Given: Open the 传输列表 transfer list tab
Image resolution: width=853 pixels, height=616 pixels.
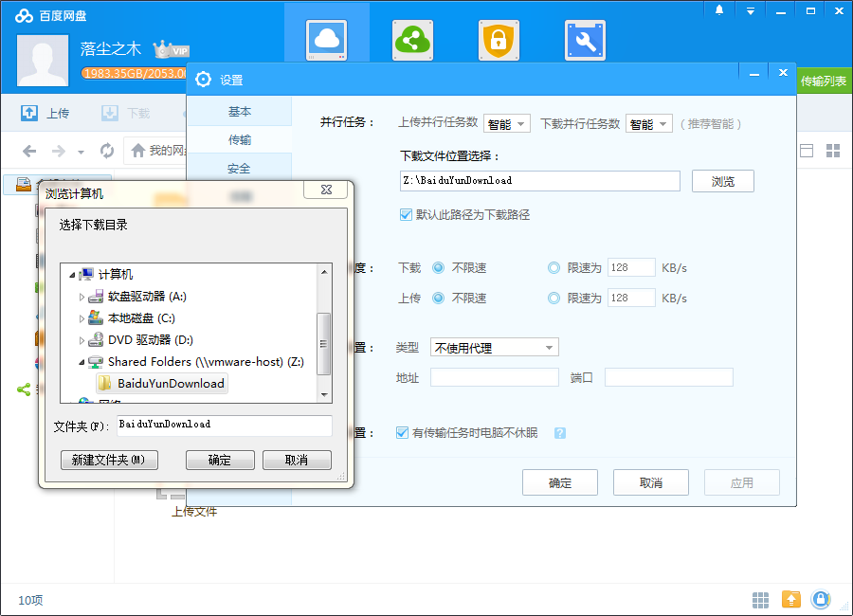Looking at the screenshot, I should [824, 82].
